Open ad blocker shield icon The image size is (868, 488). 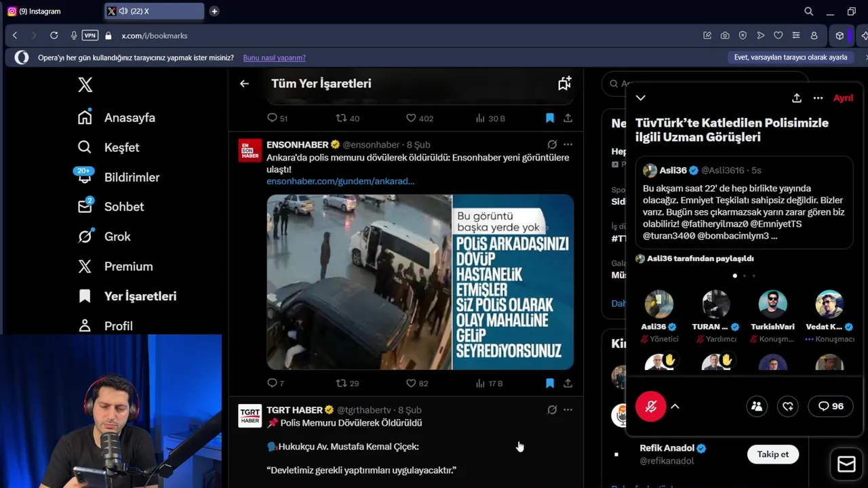click(743, 35)
